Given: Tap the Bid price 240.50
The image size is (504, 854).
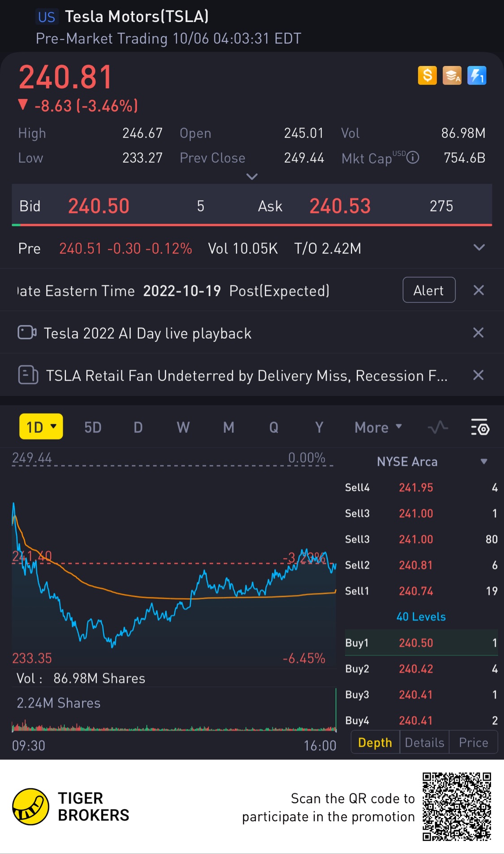Looking at the screenshot, I should 99,206.
